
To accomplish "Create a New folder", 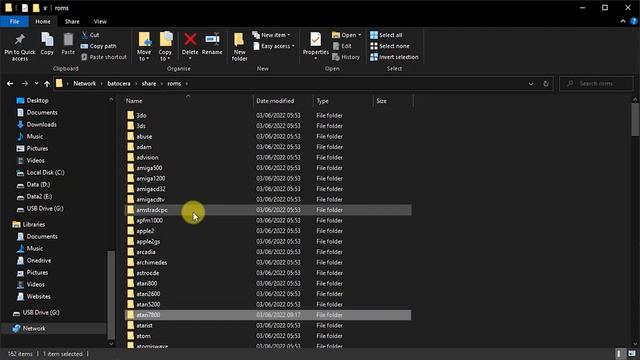I will click(x=240, y=47).
